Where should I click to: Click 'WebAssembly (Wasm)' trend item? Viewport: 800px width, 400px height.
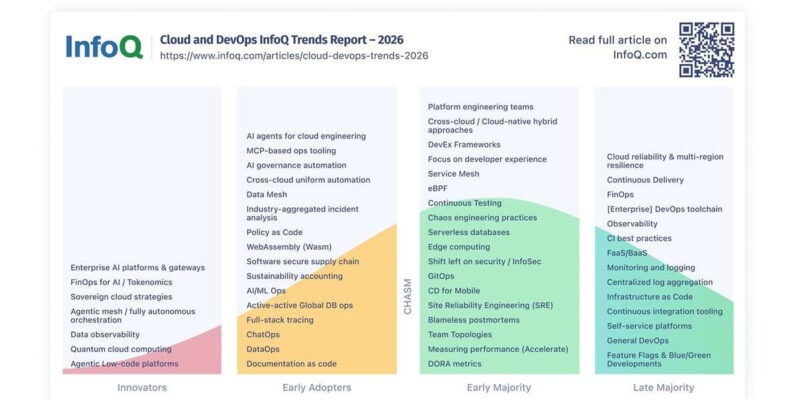pos(289,247)
